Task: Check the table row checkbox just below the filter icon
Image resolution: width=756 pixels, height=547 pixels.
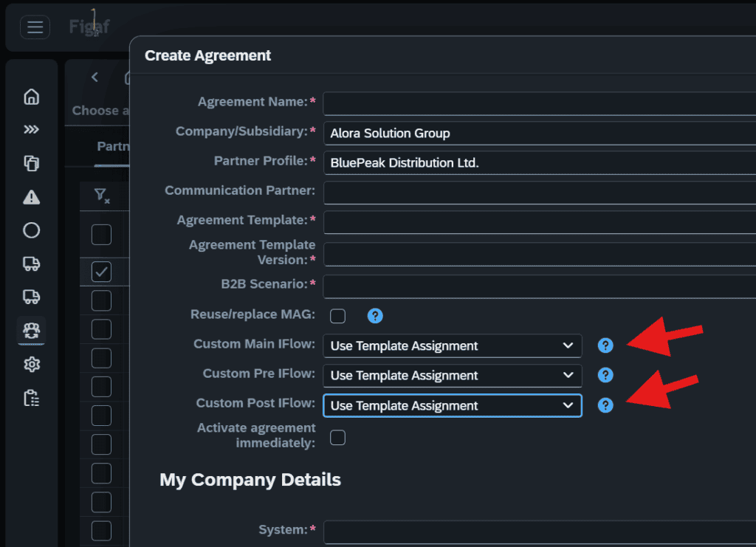Action: click(101, 235)
